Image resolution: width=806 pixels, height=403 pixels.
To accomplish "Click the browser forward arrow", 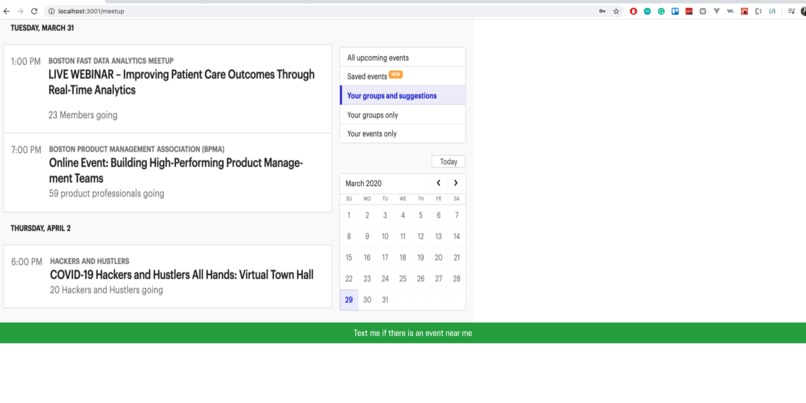I will (x=20, y=11).
